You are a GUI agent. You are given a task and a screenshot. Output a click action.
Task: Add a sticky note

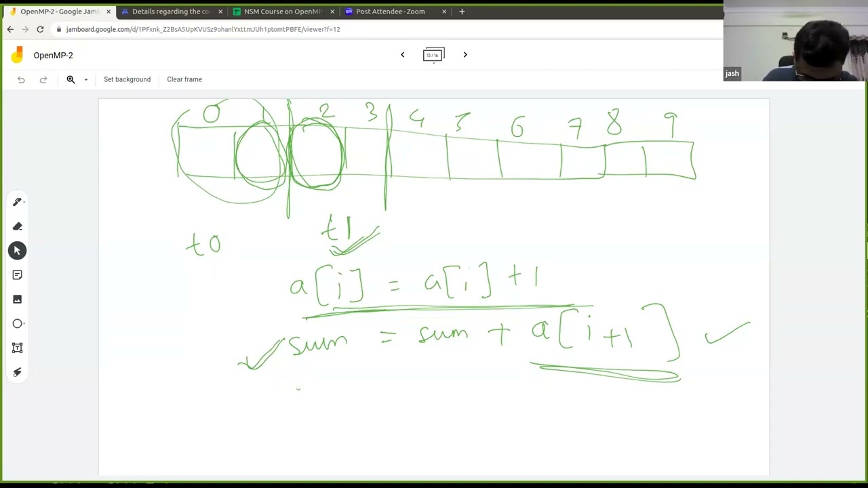18,275
